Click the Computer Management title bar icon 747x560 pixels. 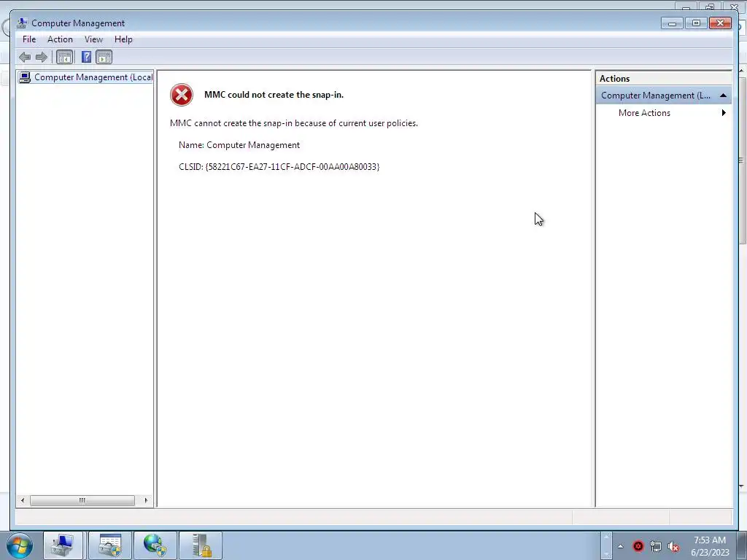coord(21,23)
